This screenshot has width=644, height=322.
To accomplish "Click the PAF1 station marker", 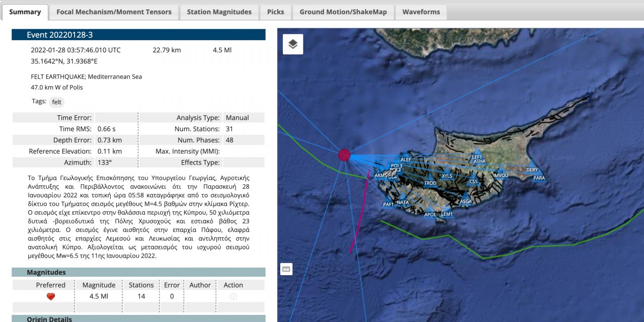I will click(x=388, y=202).
